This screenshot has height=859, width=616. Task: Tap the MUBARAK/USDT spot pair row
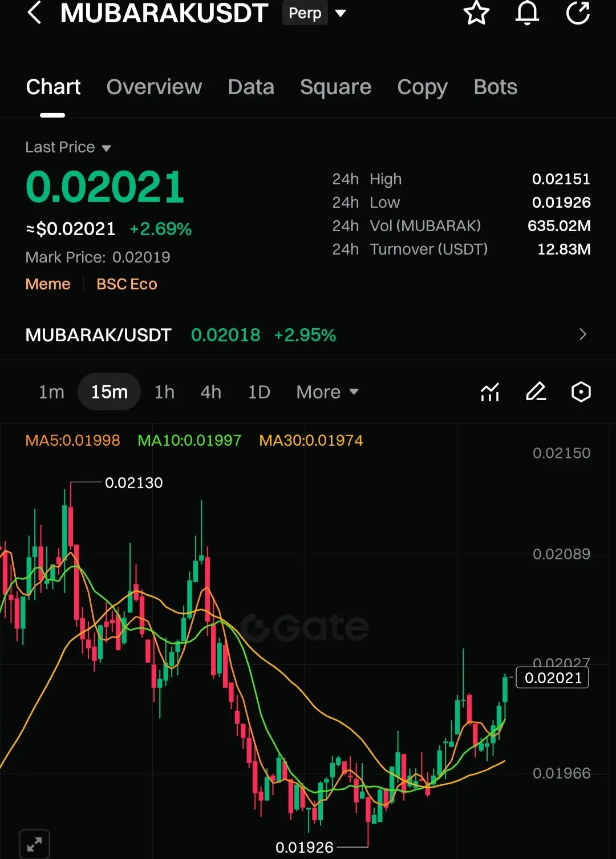pyautogui.click(x=308, y=335)
